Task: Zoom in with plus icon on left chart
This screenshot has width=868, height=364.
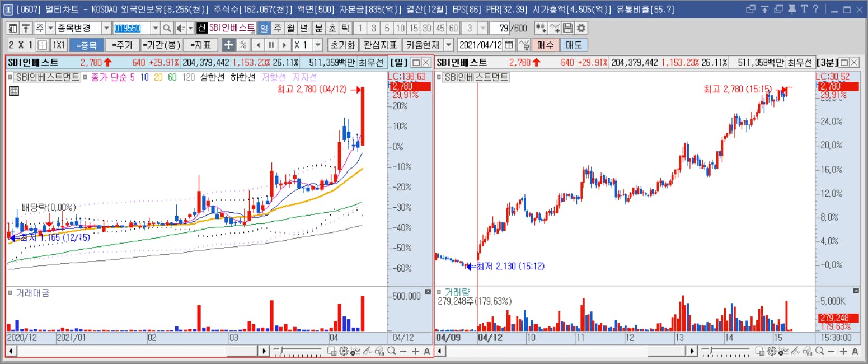Action: coord(415,351)
